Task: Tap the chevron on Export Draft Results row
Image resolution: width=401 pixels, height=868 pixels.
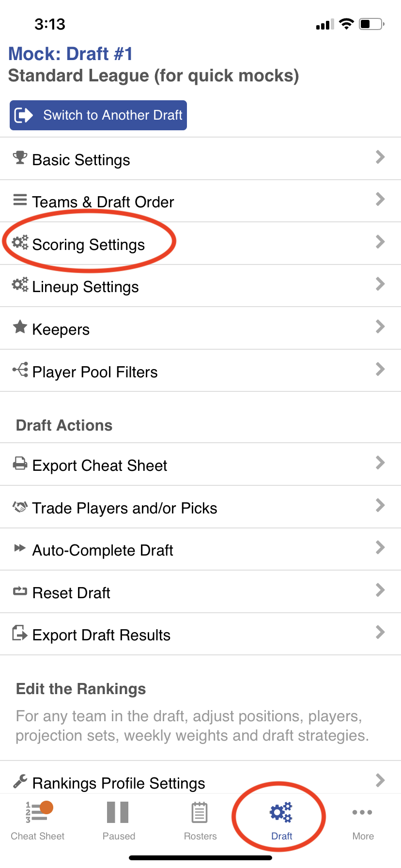Action: [x=380, y=632]
